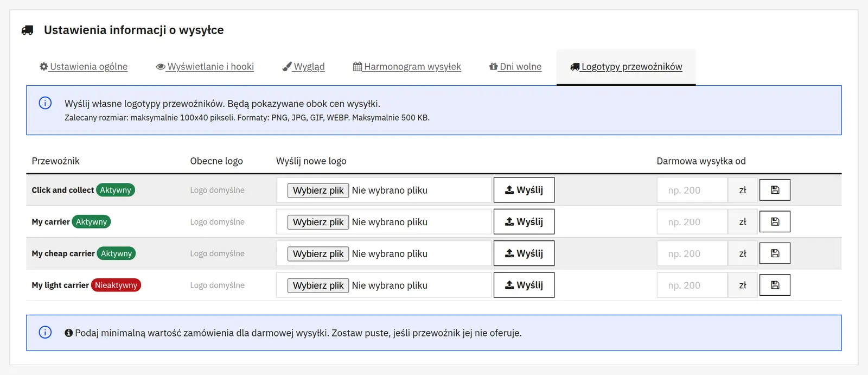
Task: Go to Harmonogram wysyłek tab
Action: tap(407, 67)
